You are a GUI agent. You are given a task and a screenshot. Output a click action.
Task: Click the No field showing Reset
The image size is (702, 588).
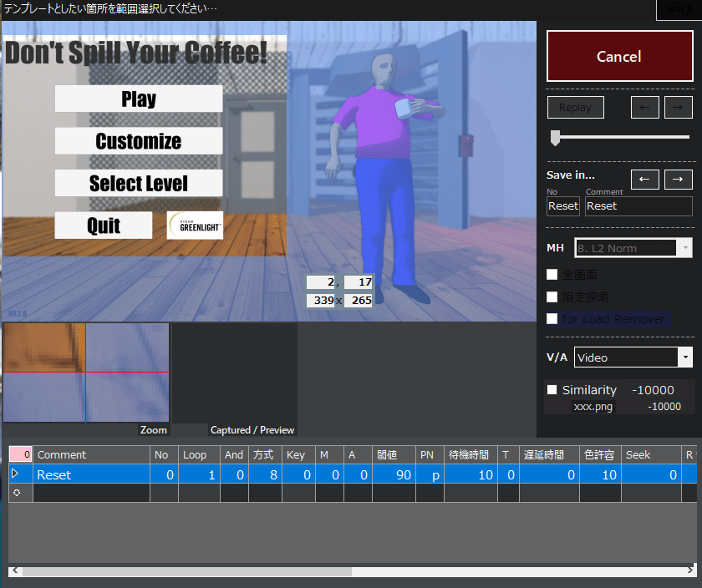pyautogui.click(x=563, y=206)
